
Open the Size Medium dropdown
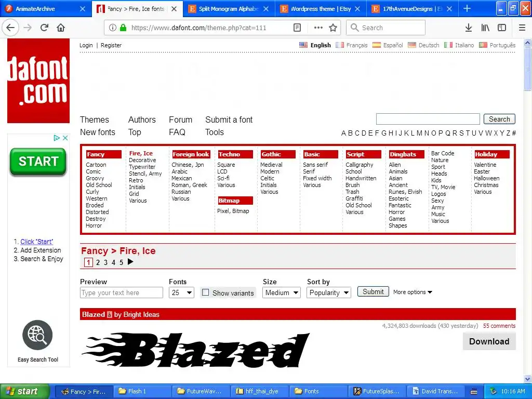[x=282, y=292]
